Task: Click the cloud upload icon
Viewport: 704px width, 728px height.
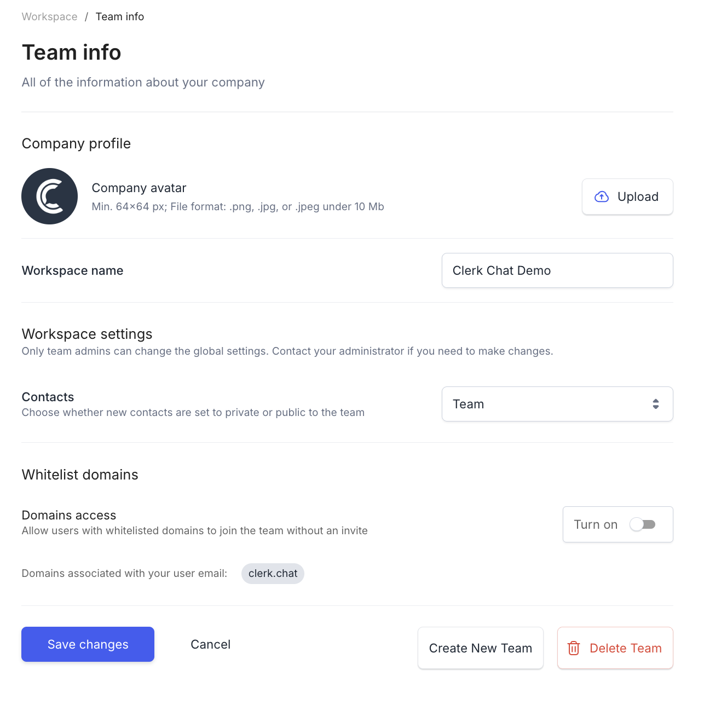Action: click(602, 197)
